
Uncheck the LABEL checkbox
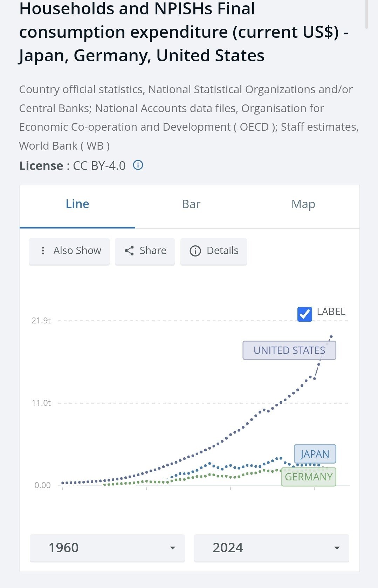pos(304,314)
